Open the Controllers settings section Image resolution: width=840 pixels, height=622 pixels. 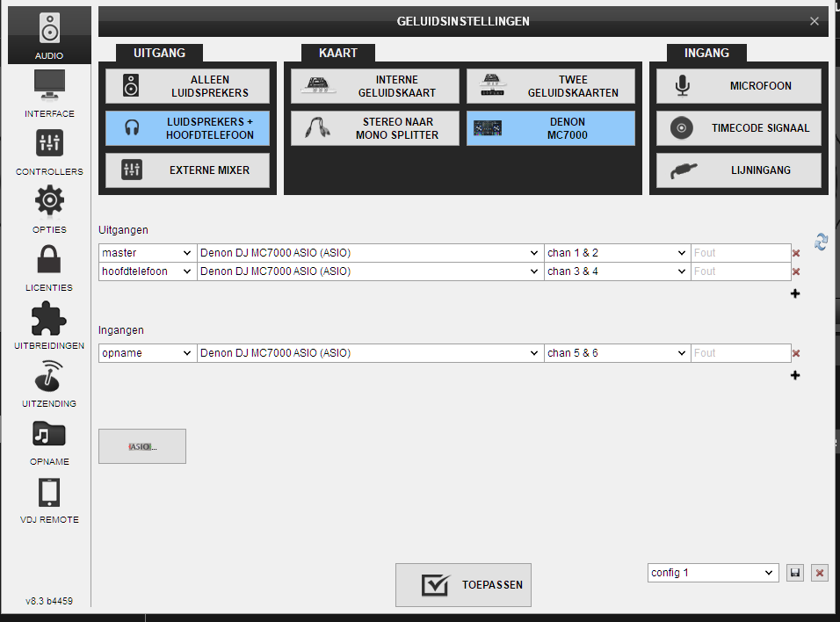(x=49, y=152)
